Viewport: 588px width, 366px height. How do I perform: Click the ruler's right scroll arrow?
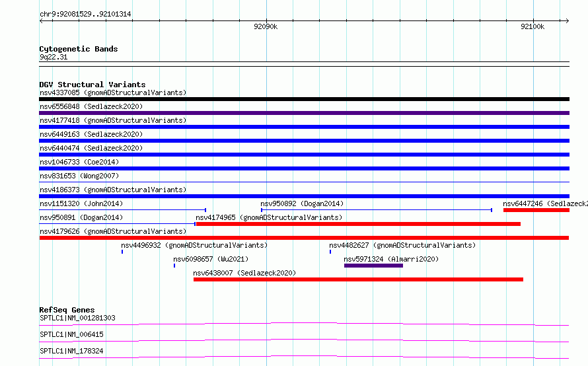pos(567,20)
